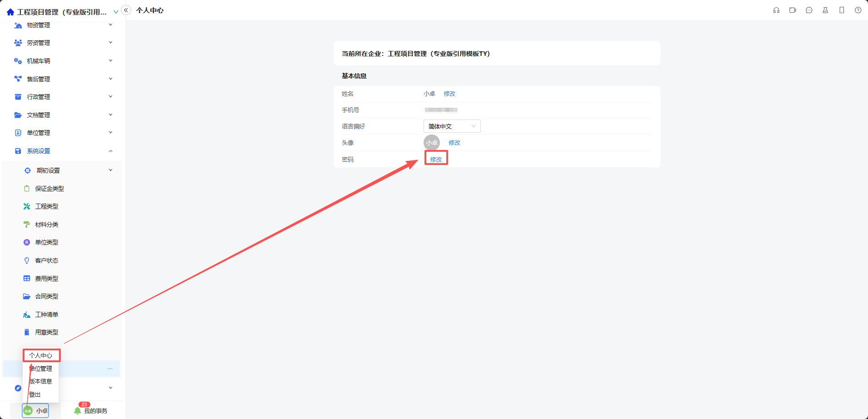Viewport: 868px width, 419px height.
Task: Click the 工程类型 tools icon
Action: coord(27,206)
